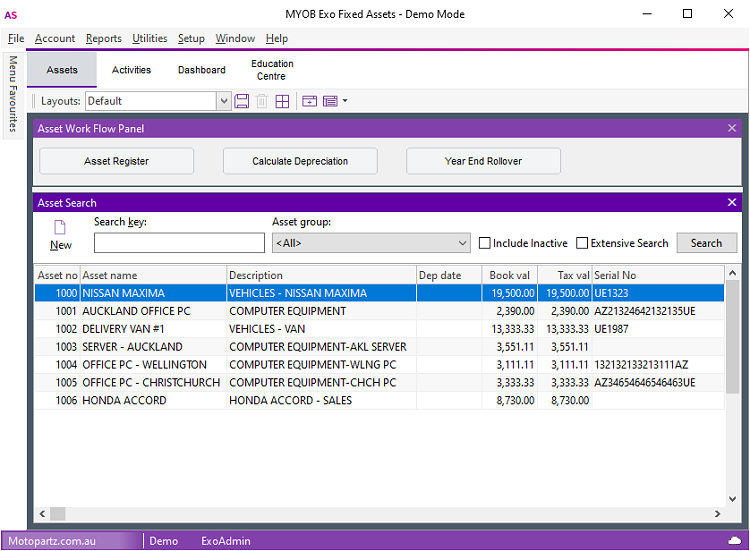Enable the Include Inactive checkbox

coord(485,243)
